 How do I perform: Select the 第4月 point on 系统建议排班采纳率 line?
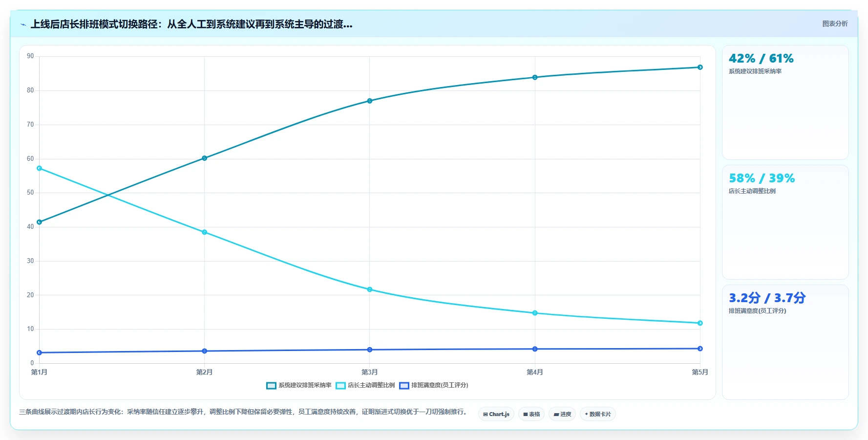click(535, 77)
